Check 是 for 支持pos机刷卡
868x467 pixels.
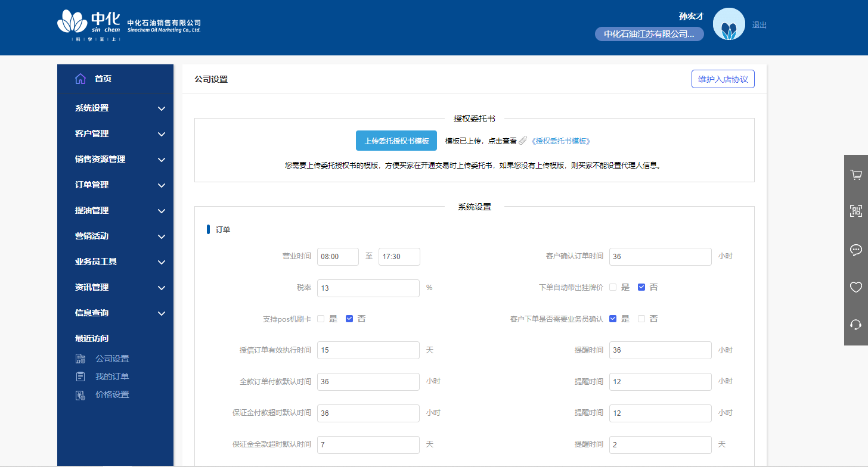tap(321, 319)
